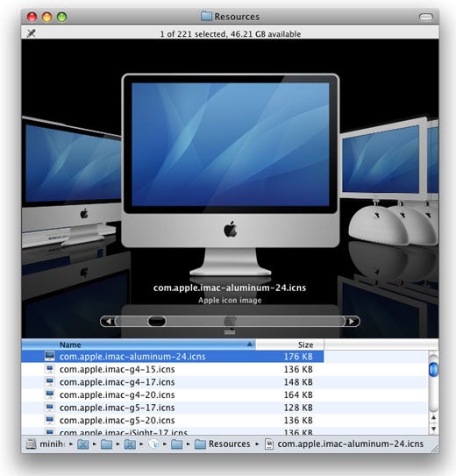Screen dimensions: 456x476
Task: Select com.apple.imac-g4-15.icns file
Action: 117,369
